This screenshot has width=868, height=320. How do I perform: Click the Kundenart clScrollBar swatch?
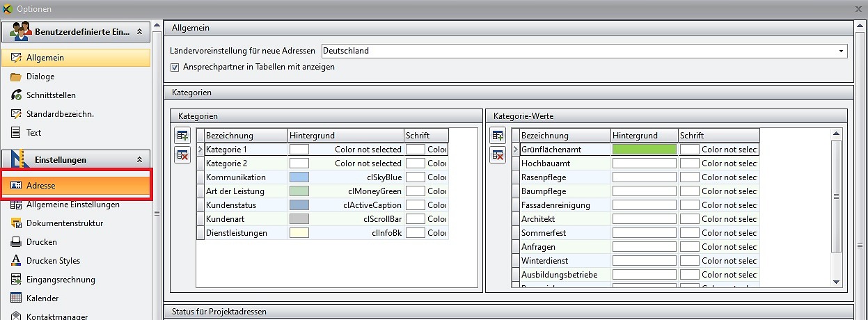299,219
